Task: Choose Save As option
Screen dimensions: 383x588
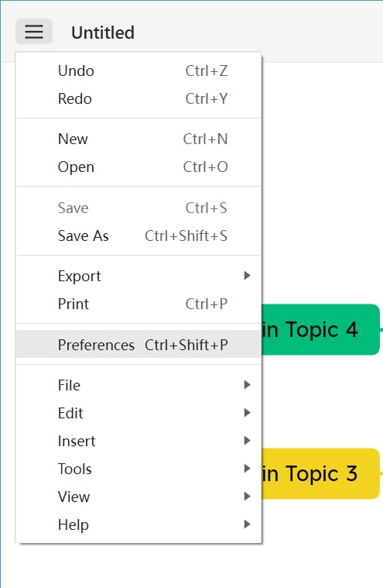Action: click(x=138, y=236)
